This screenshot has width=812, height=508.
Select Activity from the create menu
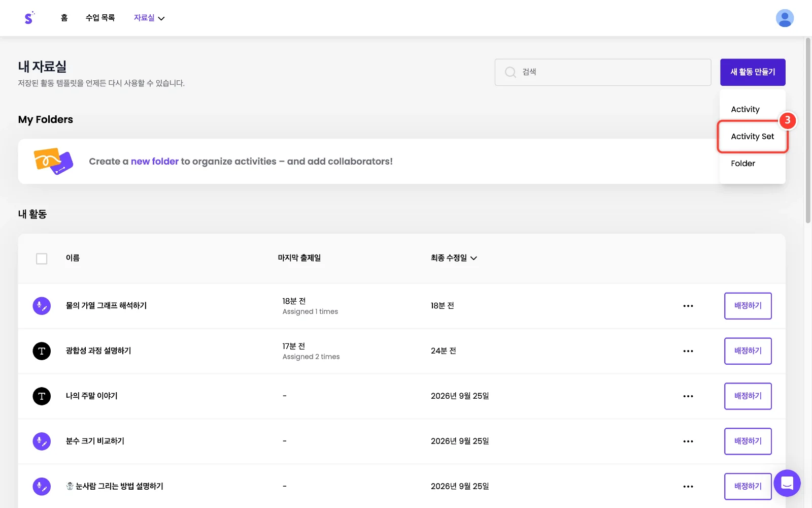tap(745, 109)
